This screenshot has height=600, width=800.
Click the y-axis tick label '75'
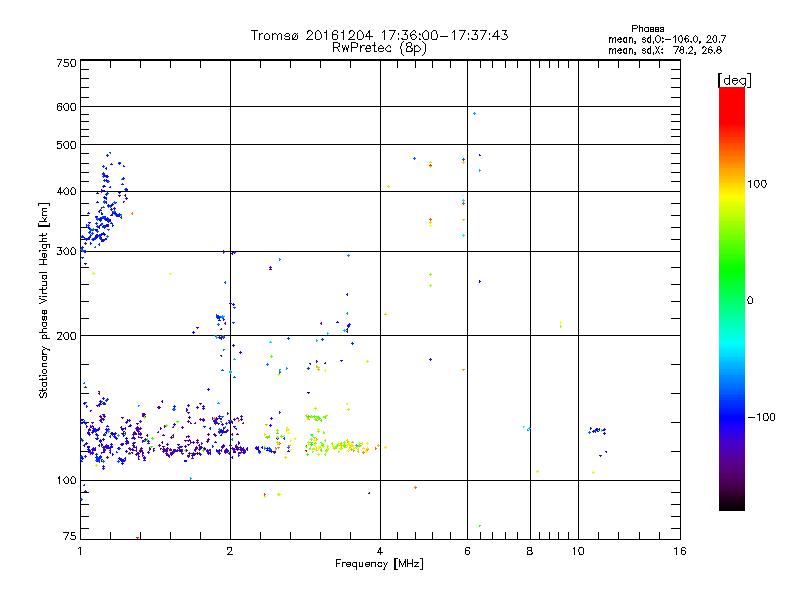[x=70, y=536]
